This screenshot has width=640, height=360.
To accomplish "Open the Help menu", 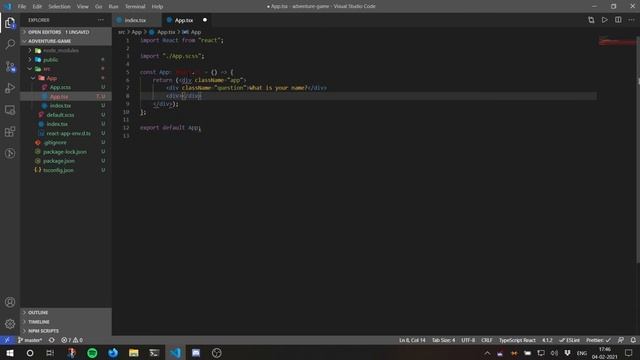I will (x=157, y=7).
